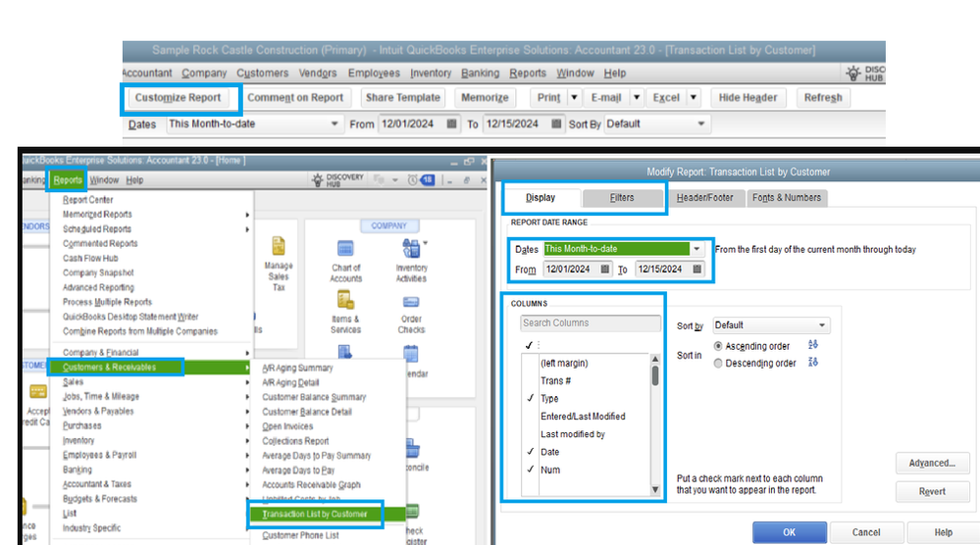Click the descending Z-A sort icon
The image size is (980, 545).
[812, 362]
